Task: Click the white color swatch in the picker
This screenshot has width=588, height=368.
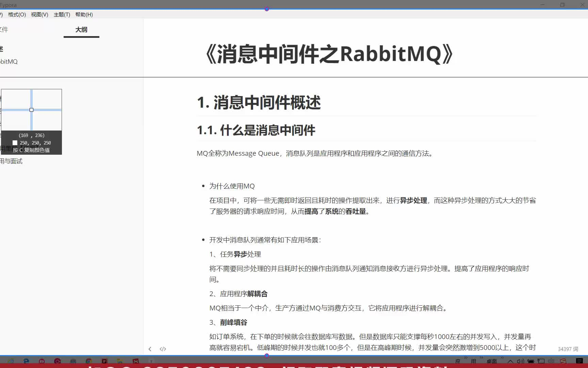Action: tap(15, 143)
